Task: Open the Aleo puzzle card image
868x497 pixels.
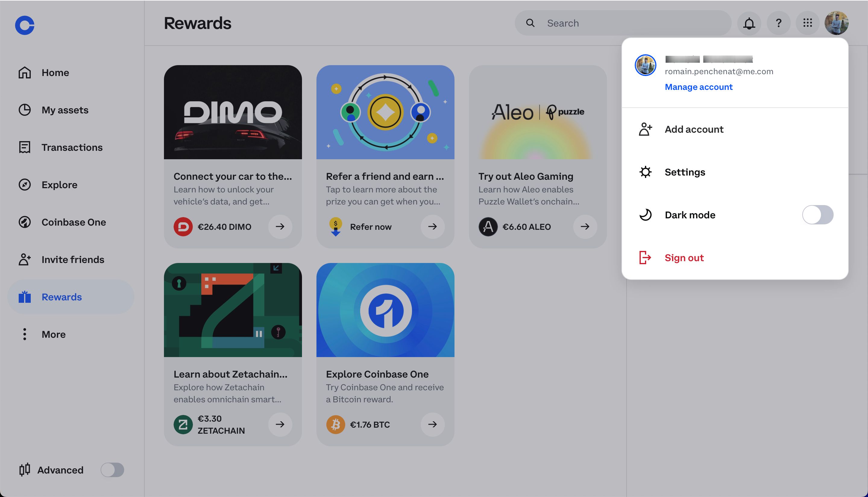Action: 537,112
